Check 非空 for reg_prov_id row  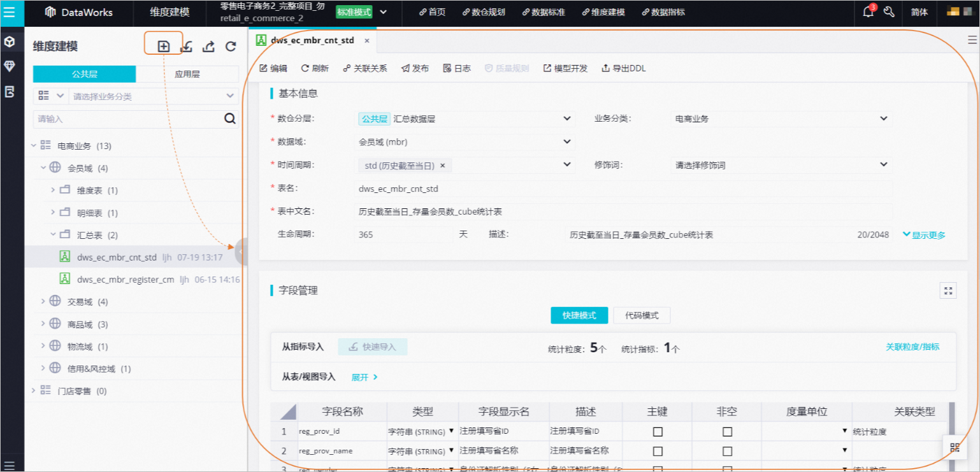click(727, 431)
